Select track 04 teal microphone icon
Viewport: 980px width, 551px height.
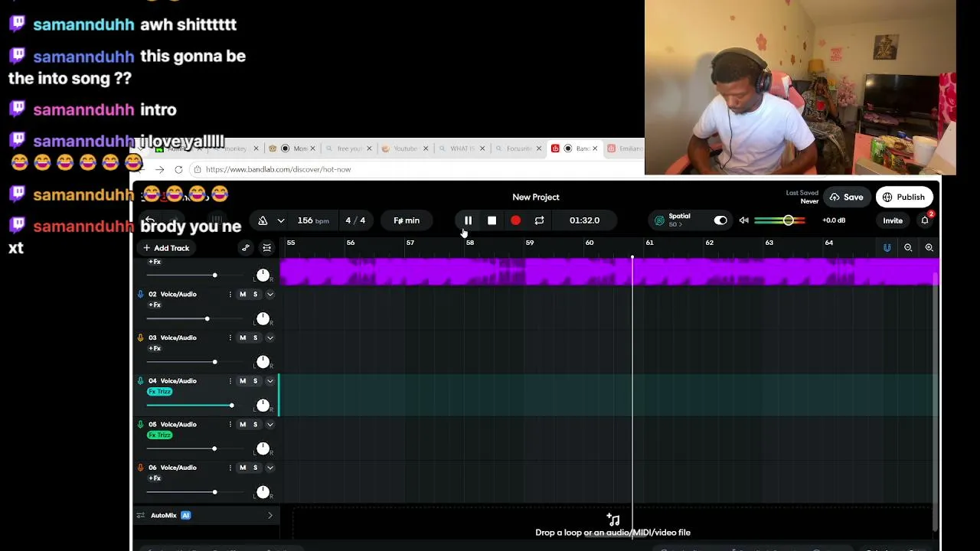[140, 381]
